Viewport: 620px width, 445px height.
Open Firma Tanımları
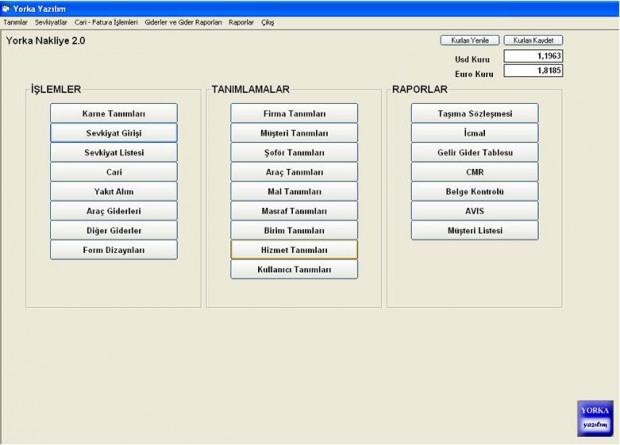294,114
